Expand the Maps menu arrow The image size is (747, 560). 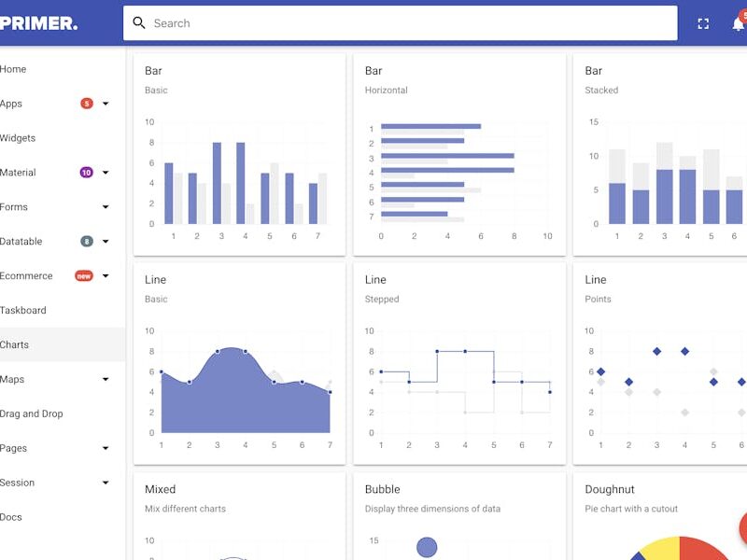[x=106, y=379]
